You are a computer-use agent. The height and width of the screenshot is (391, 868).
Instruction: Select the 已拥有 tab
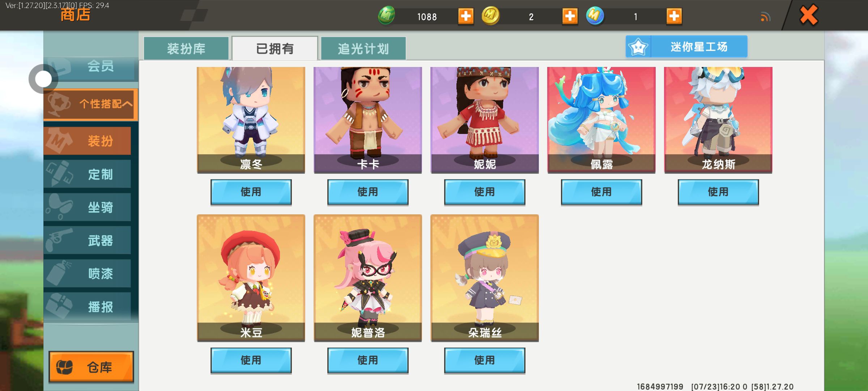(275, 48)
